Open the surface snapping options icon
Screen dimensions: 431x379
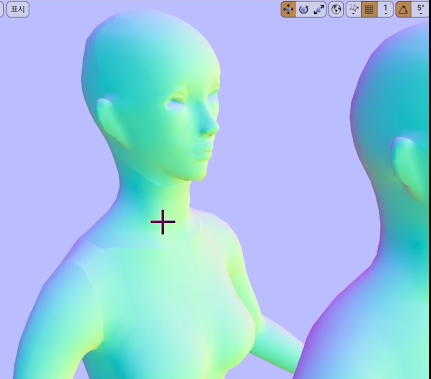tap(353, 9)
